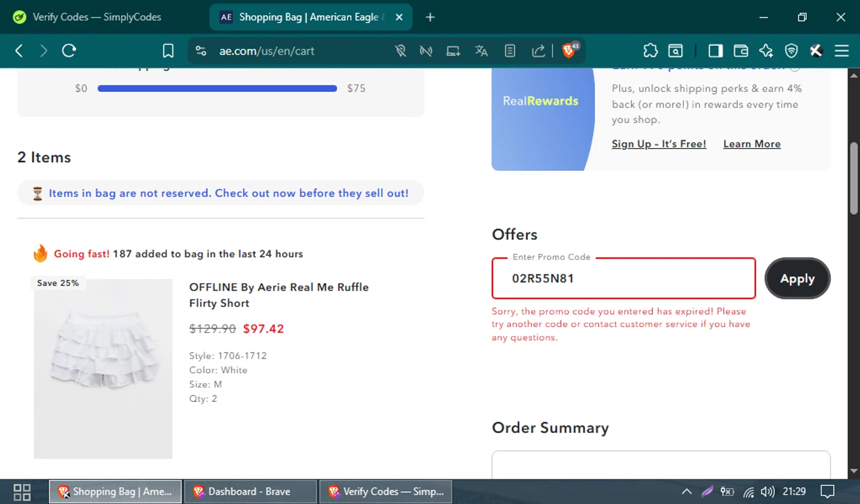Click the blue free shipping progress bar
The image size is (860, 504).
click(217, 88)
